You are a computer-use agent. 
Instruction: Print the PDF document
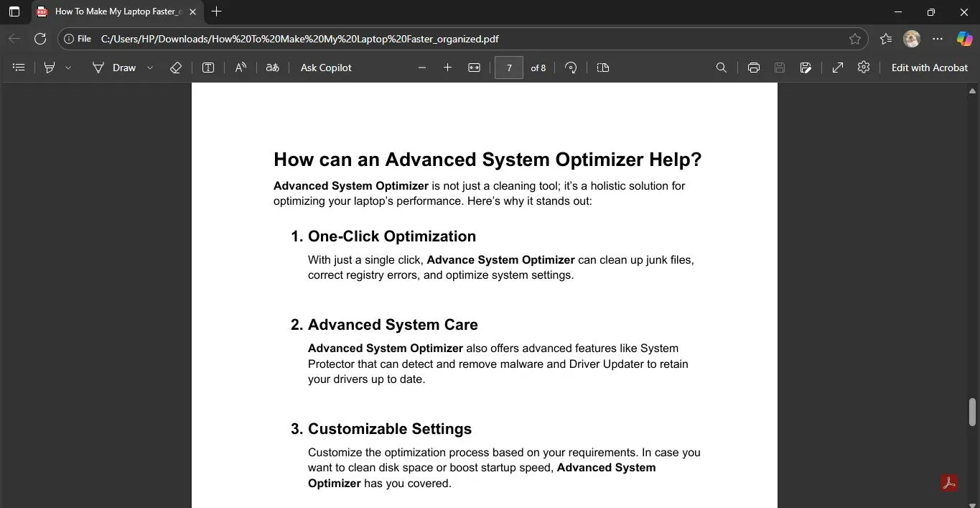click(x=753, y=68)
